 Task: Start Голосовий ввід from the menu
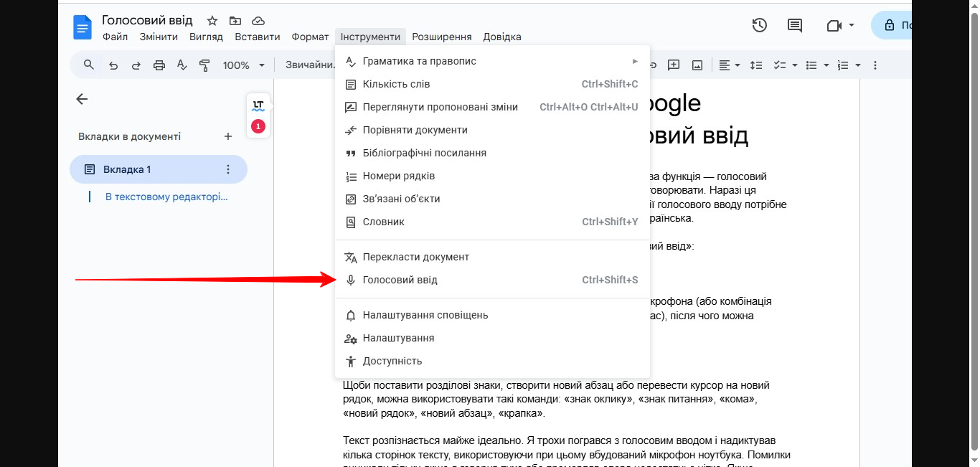coord(492,280)
